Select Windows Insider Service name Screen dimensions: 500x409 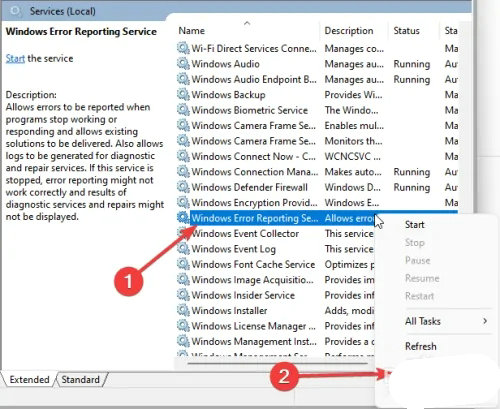(243, 295)
